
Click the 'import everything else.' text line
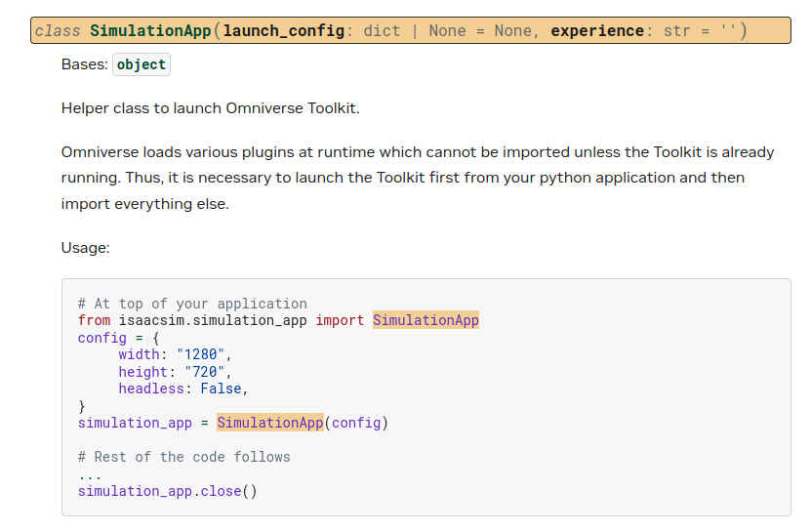[x=145, y=203]
